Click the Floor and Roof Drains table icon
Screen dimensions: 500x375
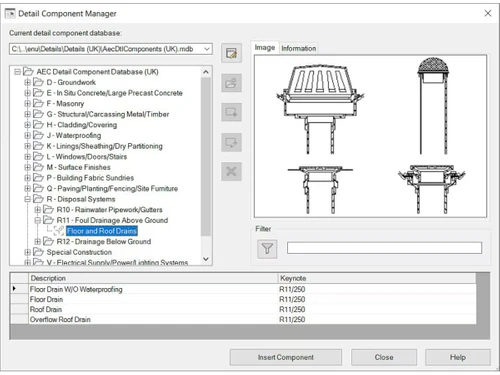(x=59, y=231)
